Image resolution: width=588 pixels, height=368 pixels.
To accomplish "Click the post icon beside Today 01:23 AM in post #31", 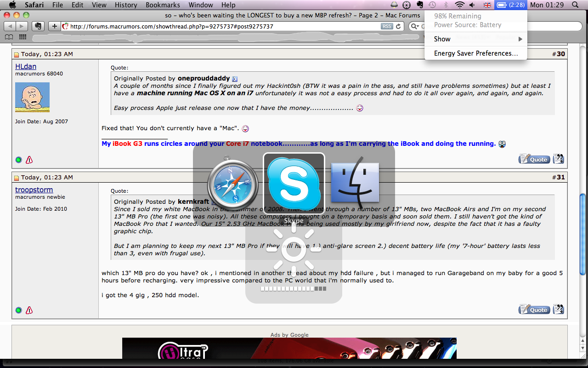I will tap(17, 178).
